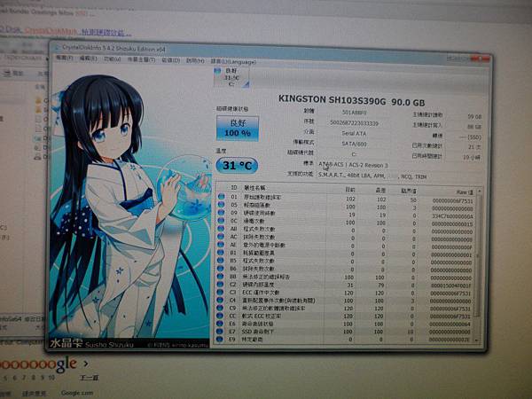Click the status circle for attribute E7
Screen dimensions: 532x399
(220, 331)
